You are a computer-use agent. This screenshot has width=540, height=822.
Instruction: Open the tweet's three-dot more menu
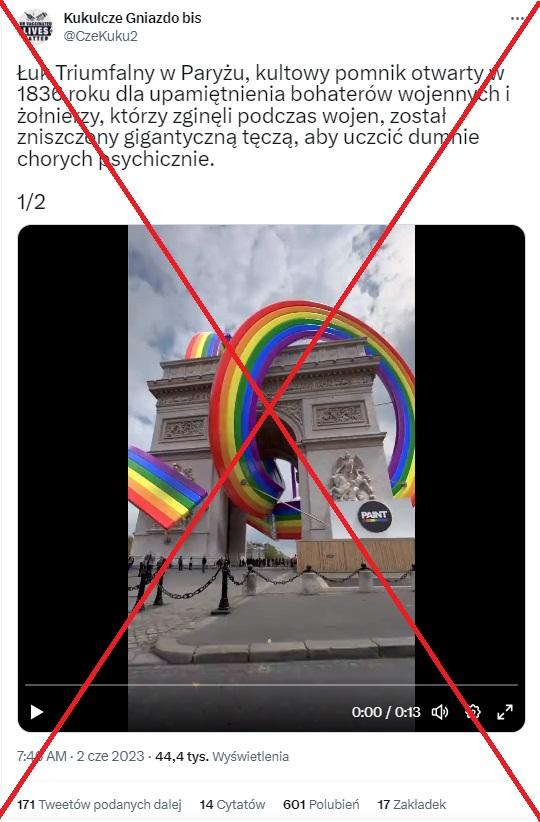pos(517,18)
